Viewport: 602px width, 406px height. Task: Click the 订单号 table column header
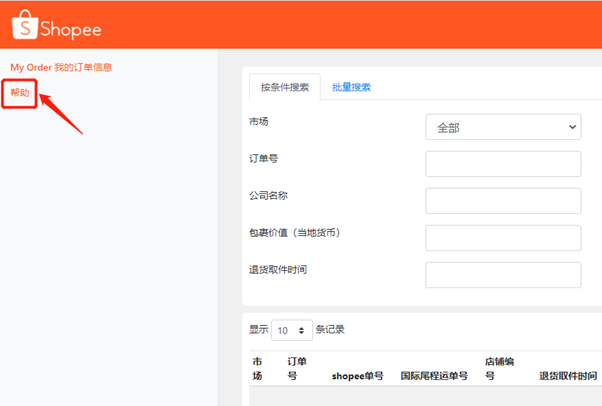(x=297, y=368)
